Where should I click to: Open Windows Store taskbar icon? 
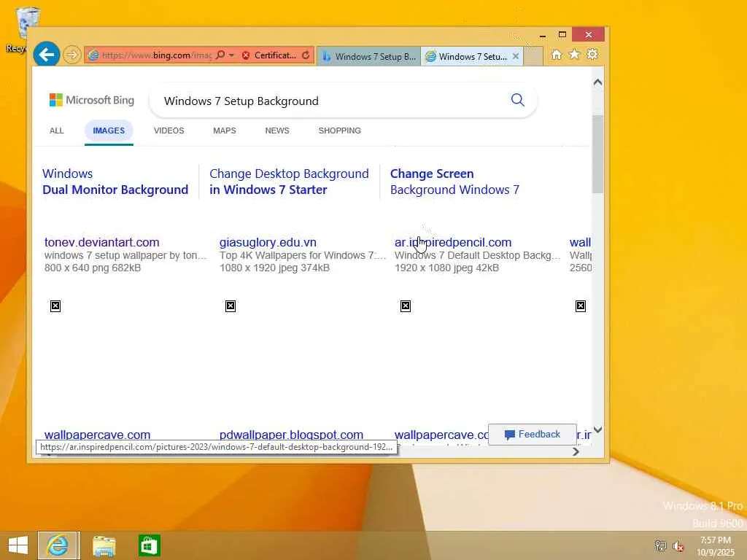click(x=149, y=545)
